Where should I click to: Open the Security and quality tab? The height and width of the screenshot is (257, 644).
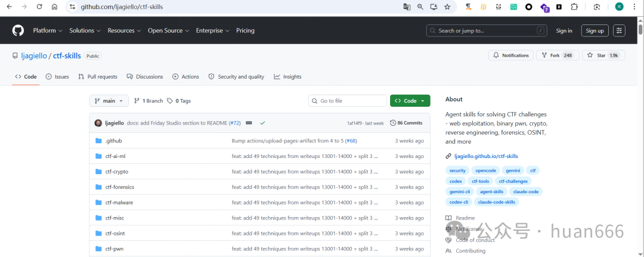[236, 77]
